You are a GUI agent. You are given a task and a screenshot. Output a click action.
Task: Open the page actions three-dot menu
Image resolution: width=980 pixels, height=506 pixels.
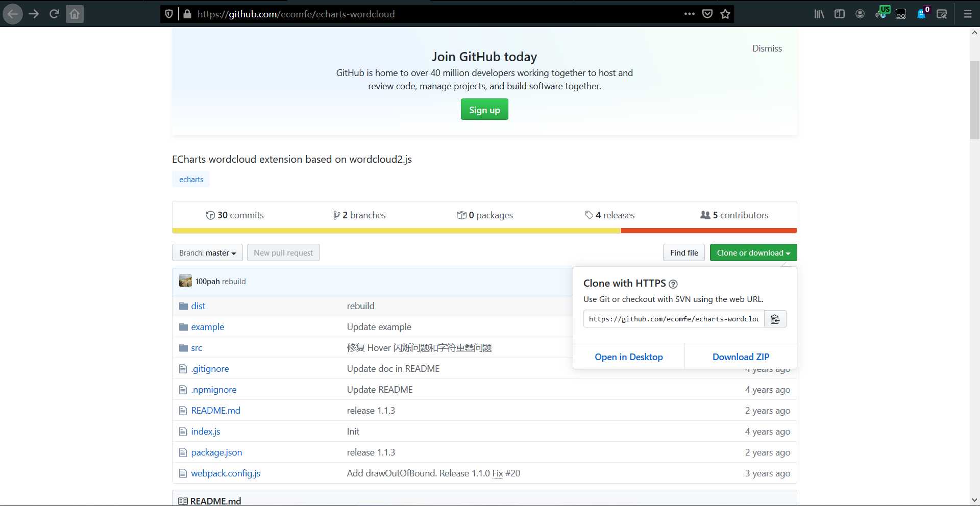[690, 14]
